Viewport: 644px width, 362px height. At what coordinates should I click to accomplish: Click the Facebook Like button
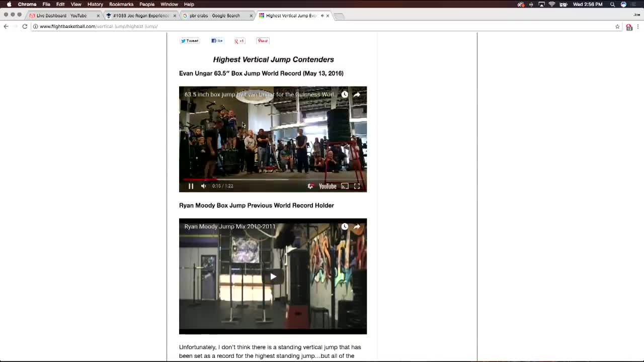(217, 41)
